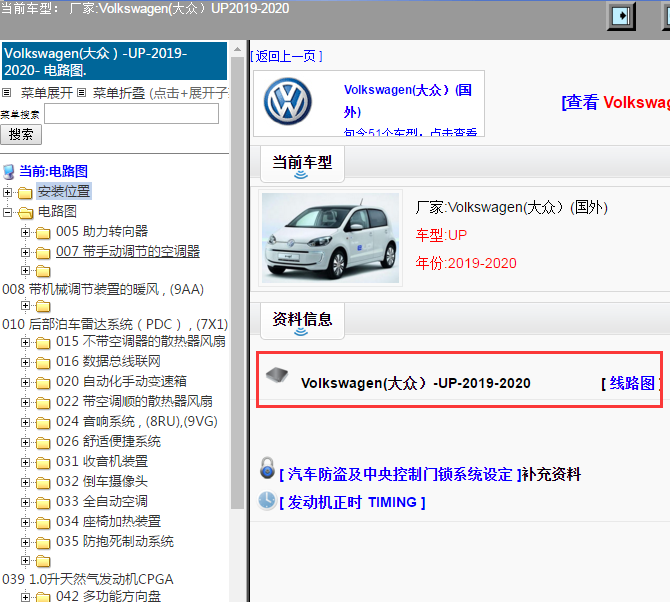Click the red 车型:UP text

[441, 235]
